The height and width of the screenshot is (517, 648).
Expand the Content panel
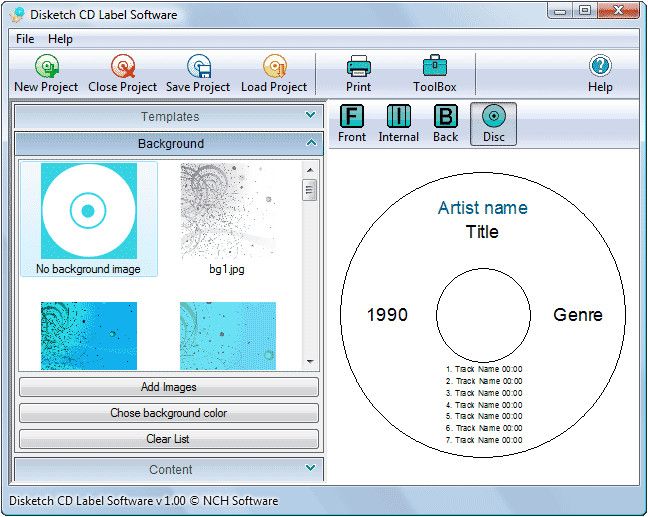(x=169, y=469)
